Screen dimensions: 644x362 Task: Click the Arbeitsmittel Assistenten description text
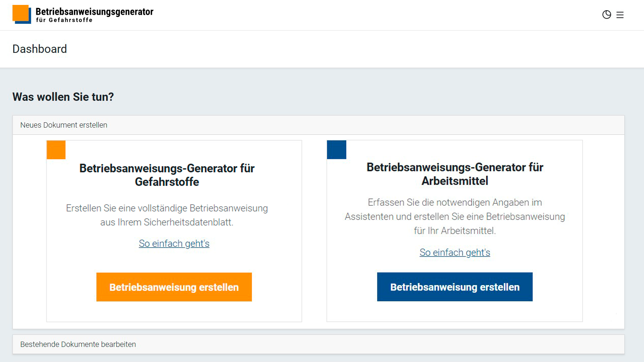click(x=455, y=216)
